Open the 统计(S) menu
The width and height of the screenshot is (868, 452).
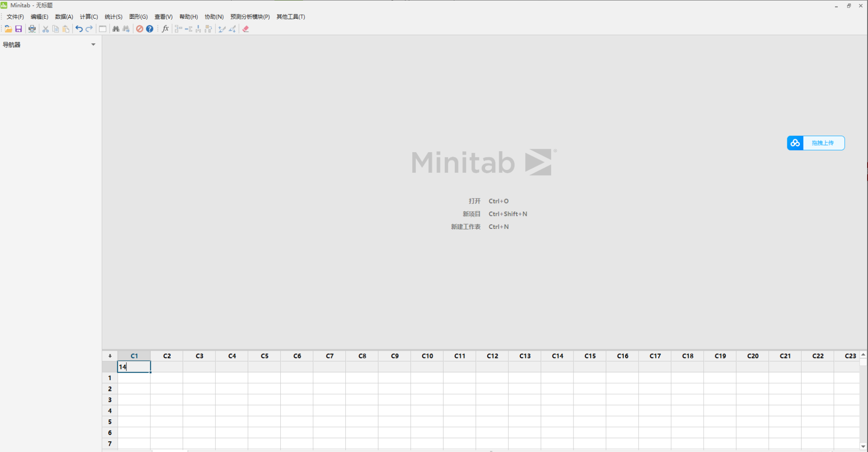click(x=113, y=17)
